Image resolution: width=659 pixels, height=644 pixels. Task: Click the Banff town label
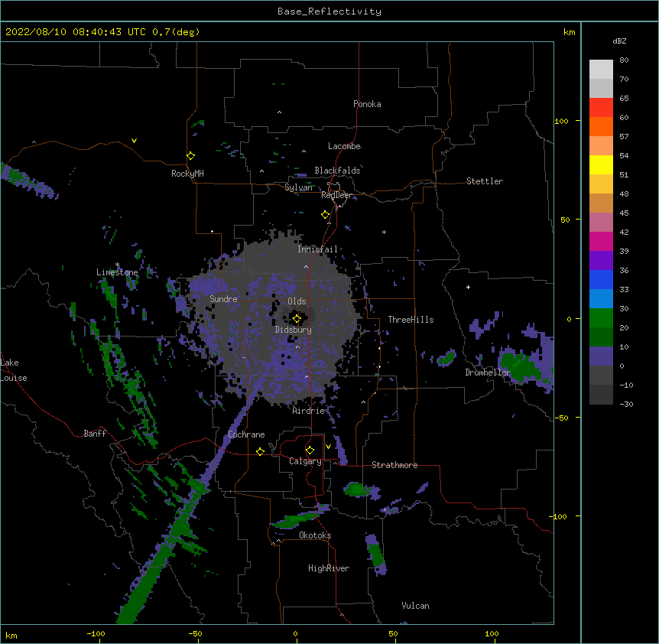coord(95,434)
